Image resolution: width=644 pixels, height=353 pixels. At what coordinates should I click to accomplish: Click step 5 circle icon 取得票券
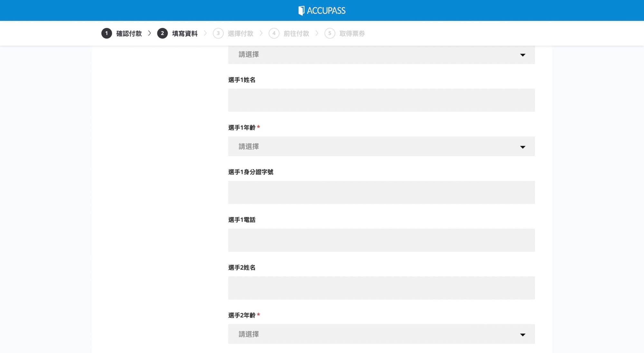329,33
